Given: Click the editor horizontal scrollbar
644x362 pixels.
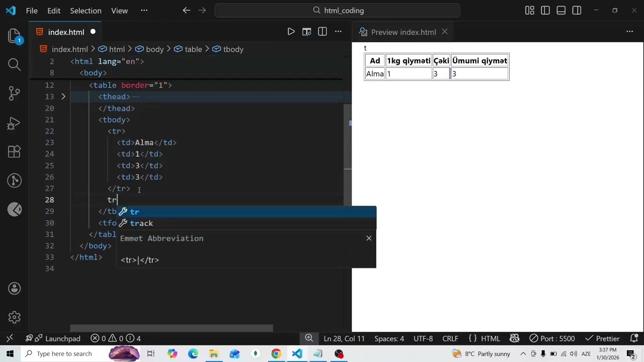Looking at the screenshot, I should click(x=171, y=328).
